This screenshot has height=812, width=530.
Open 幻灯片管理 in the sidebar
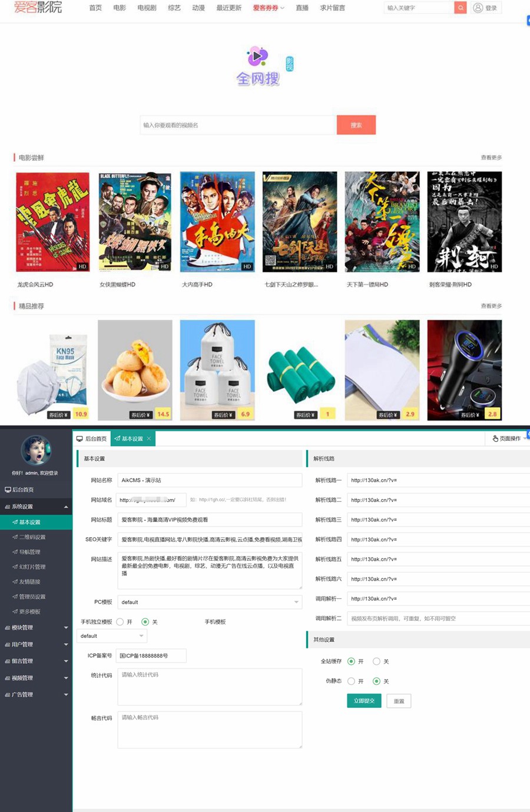(x=32, y=567)
